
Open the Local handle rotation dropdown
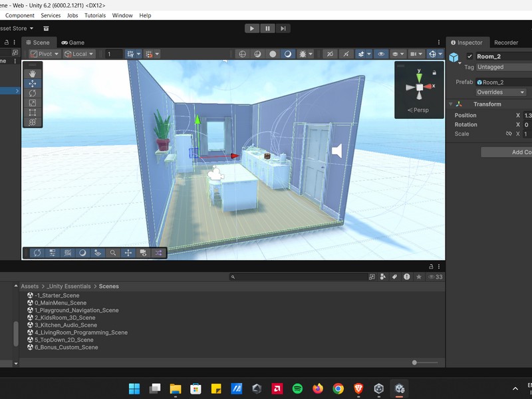tap(79, 54)
